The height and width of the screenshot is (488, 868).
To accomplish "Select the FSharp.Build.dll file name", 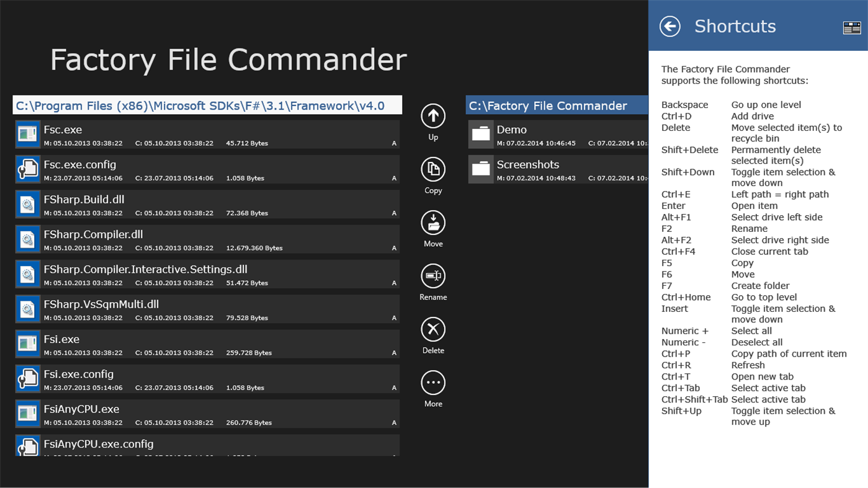I will point(85,200).
